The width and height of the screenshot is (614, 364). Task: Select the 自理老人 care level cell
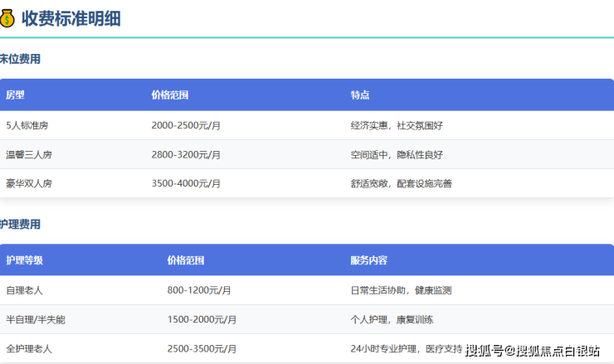[24, 290]
